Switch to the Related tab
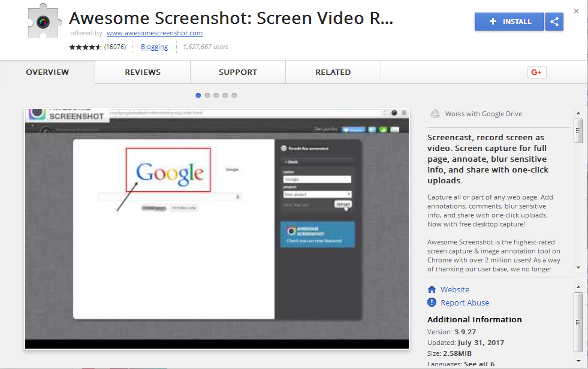Viewport: 588px width, 369px height. (x=333, y=72)
